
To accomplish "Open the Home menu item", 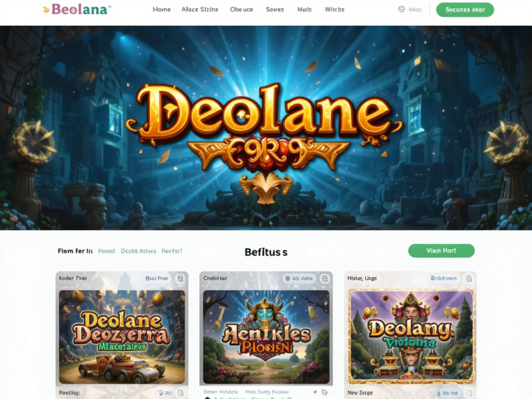I will (162, 9).
